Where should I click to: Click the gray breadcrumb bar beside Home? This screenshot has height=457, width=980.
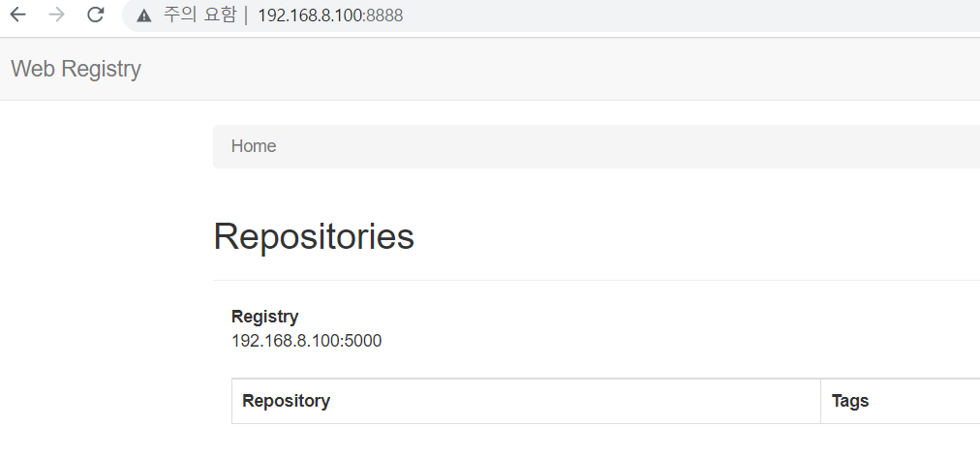click(x=625, y=146)
